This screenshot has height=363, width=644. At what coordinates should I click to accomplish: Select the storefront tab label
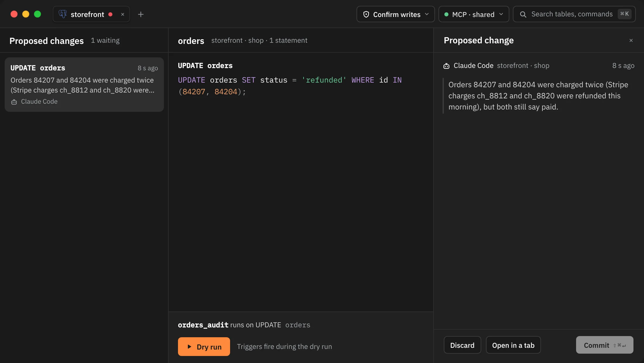click(x=87, y=14)
